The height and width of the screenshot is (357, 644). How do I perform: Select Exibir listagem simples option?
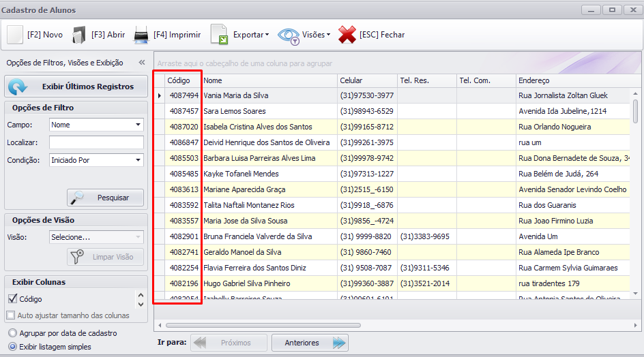pyautogui.click(x=12, y=347)
